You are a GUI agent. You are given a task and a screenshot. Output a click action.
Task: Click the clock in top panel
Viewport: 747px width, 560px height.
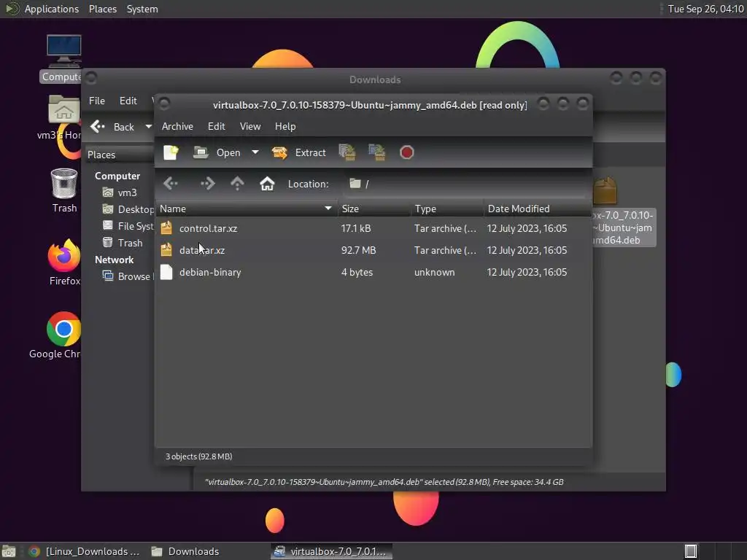pos(705,9)
